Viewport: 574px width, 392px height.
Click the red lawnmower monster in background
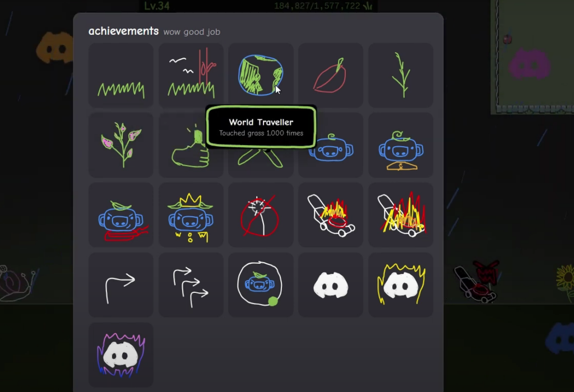(477, 282)
